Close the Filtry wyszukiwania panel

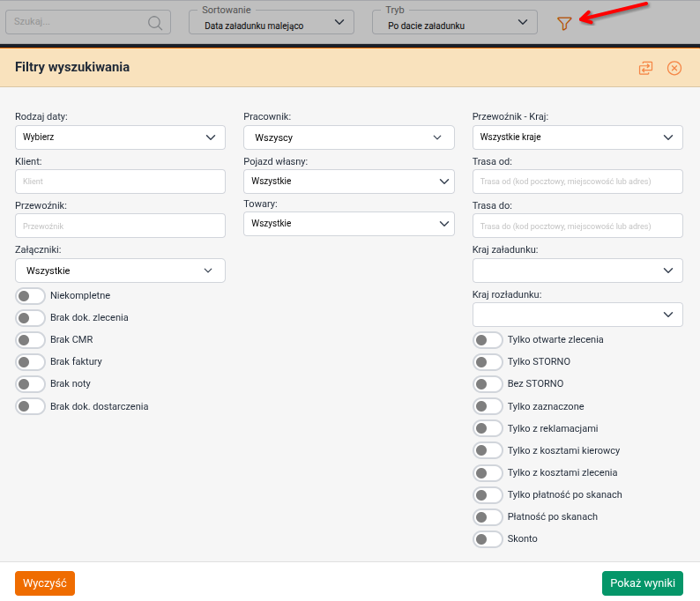[x=674, y=68]
